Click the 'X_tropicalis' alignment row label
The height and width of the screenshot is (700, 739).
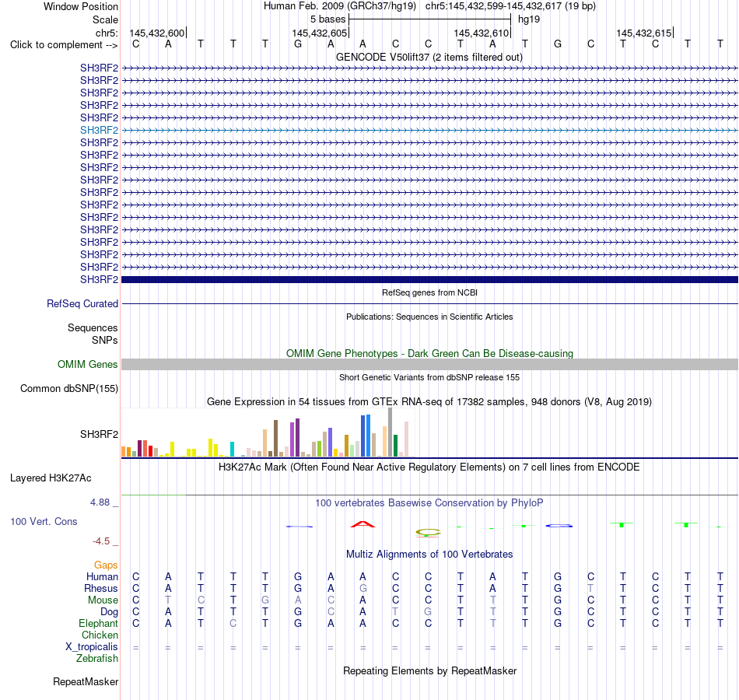click(92, 647)
